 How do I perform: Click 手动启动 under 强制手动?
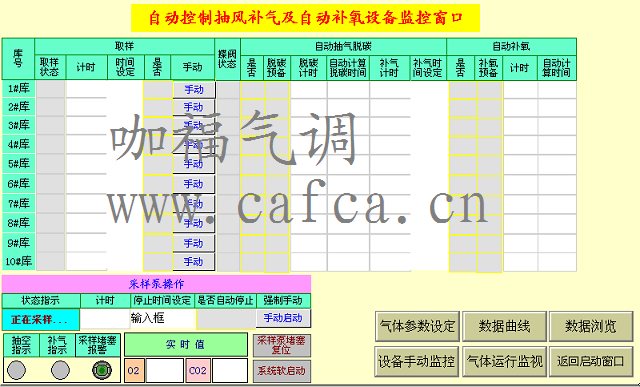283,318
